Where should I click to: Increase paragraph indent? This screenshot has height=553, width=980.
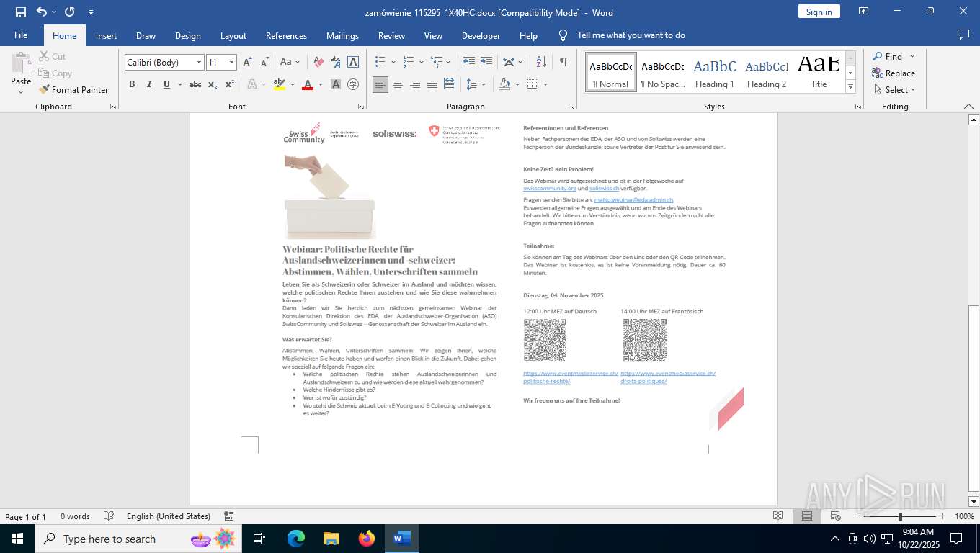(x=486, y=63)
